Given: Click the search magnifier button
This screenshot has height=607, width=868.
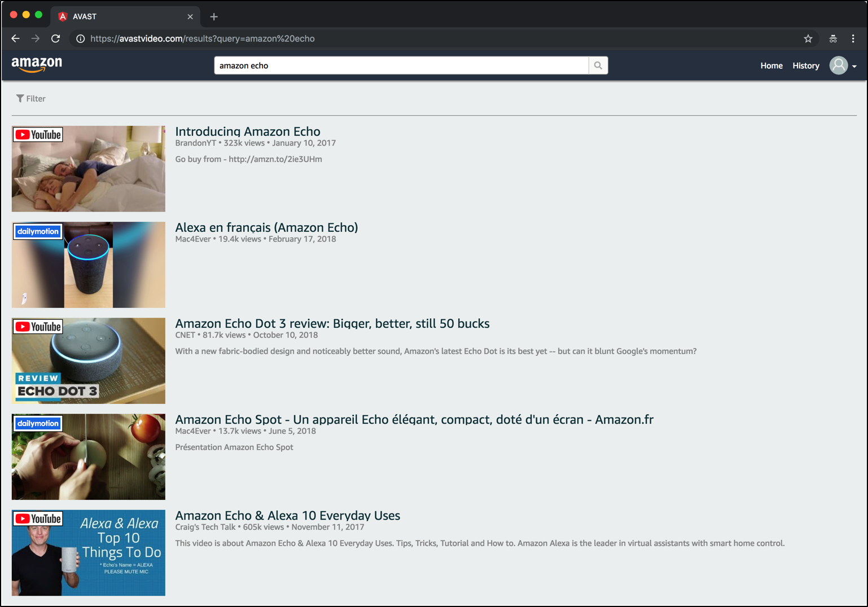Looking at the screenshot, I should point(598,65).
